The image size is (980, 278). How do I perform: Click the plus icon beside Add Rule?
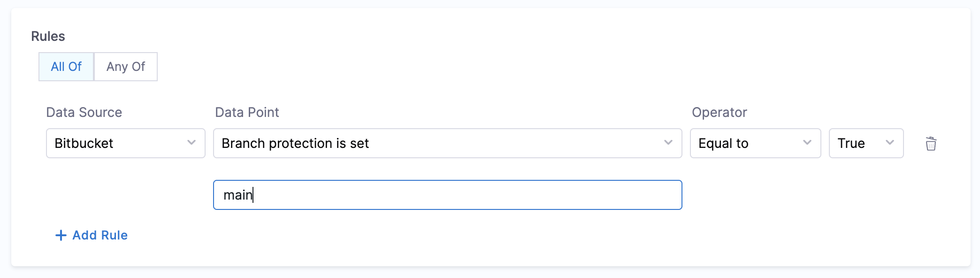click(61, 235)
